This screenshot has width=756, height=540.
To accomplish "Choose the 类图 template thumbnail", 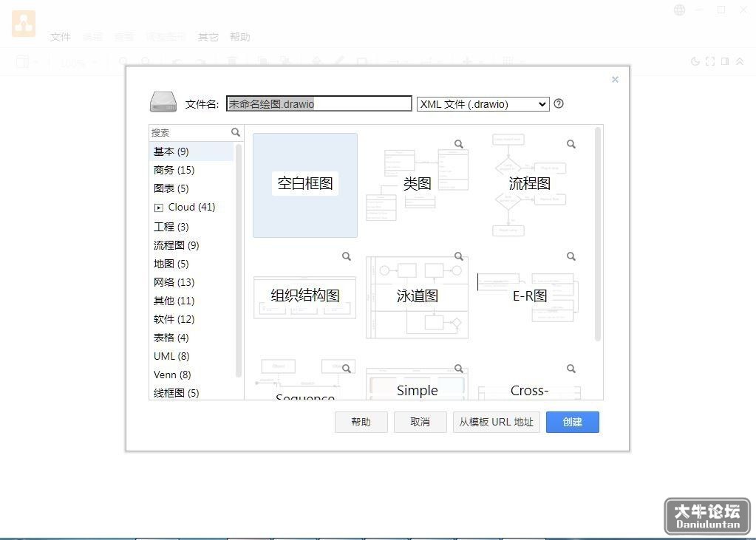I will (x=417, y=185).
